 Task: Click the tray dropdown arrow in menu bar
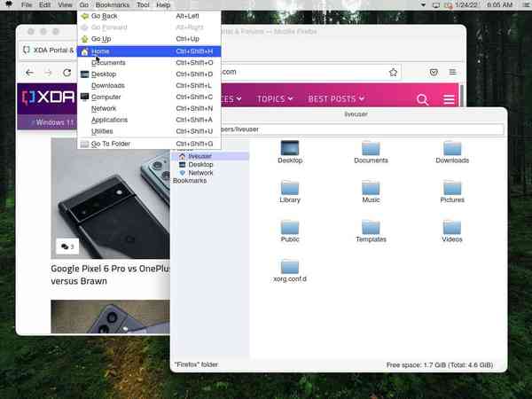(x=423, y=5)
